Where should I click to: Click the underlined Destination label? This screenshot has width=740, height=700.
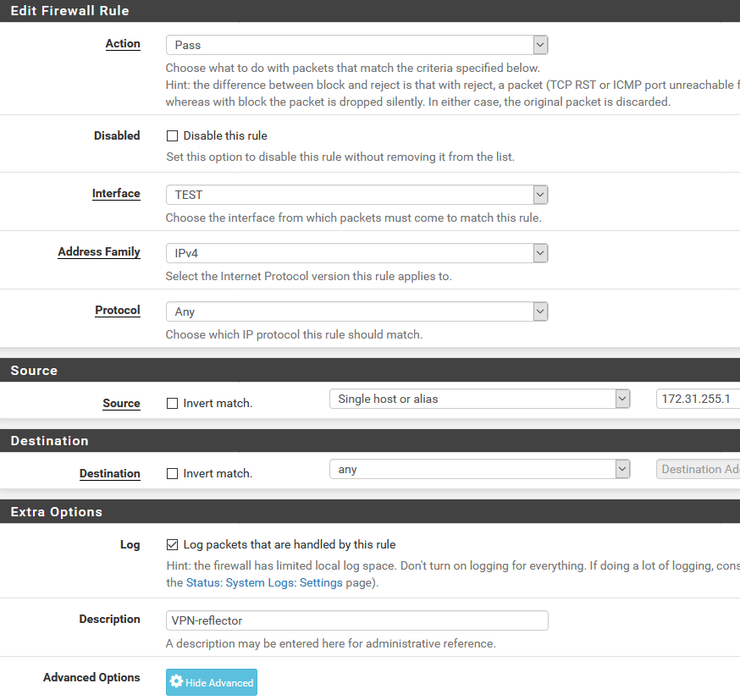click(109, 474)
